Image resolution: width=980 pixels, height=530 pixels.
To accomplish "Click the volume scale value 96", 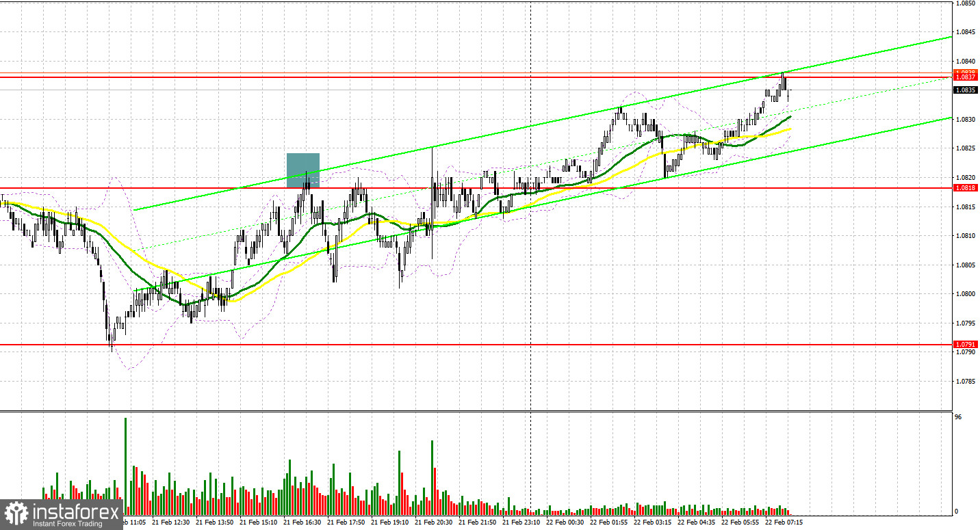I will point(959,416).
